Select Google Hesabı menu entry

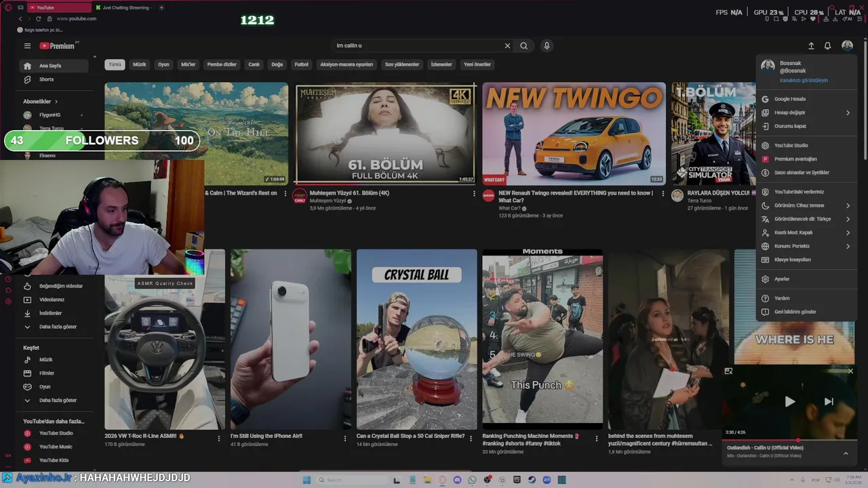(x=806, y=99)
